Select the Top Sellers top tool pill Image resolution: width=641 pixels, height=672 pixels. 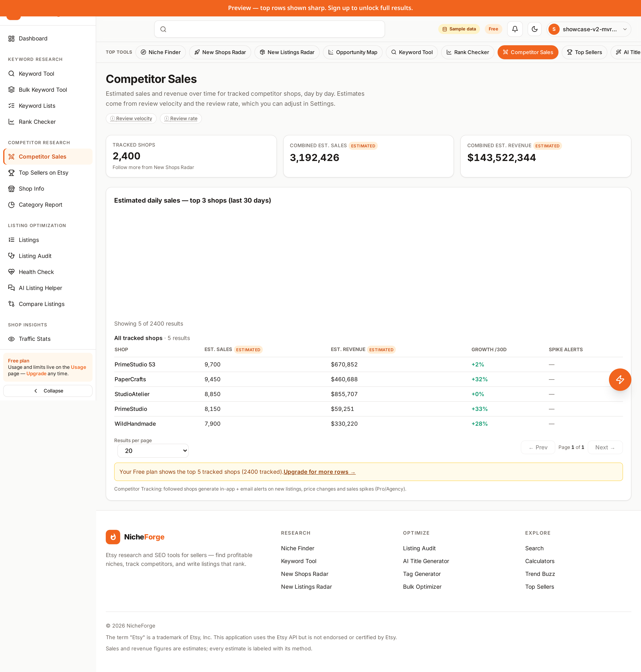point(584,52)
